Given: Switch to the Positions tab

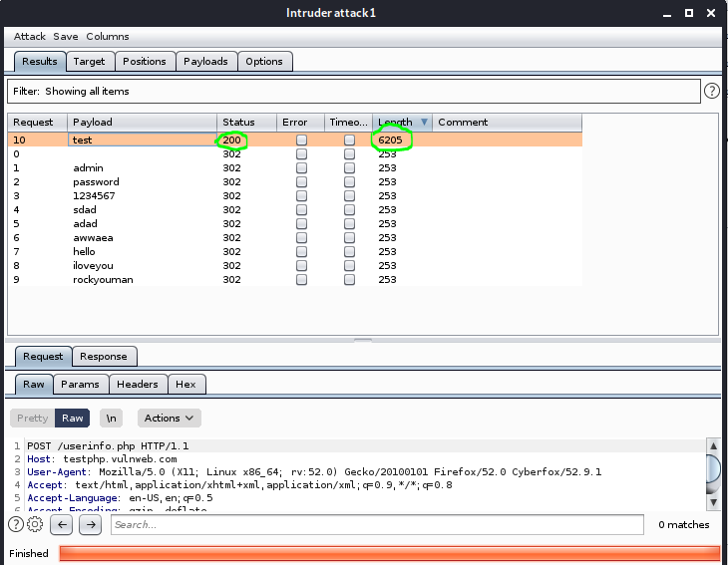Looking at the screenshot, I should coord(145,61).
